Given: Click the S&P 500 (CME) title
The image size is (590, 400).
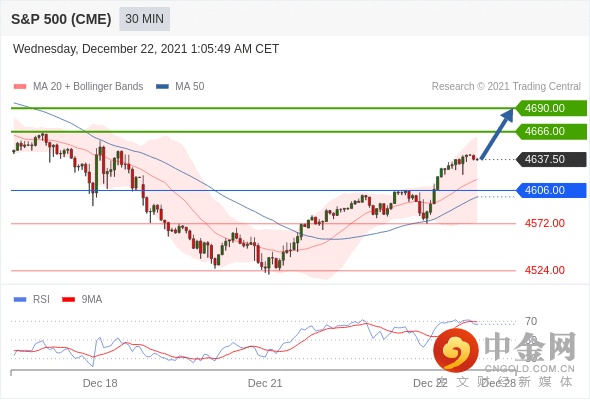Looking at the screenshot, I should (61, 19).
